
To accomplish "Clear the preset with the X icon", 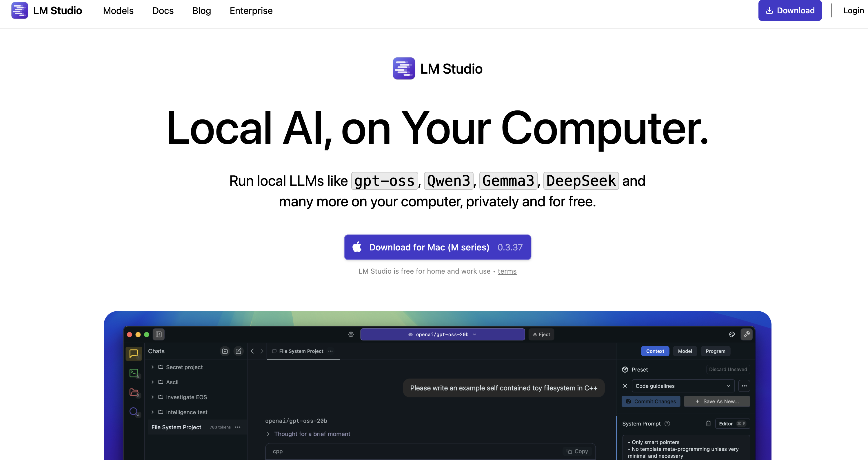I will tap(625, 386).
